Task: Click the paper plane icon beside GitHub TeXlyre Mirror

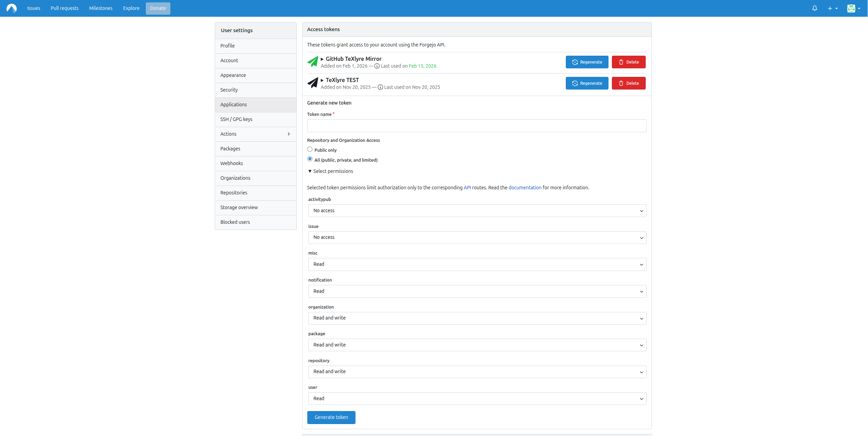Action: coord(313,62)
